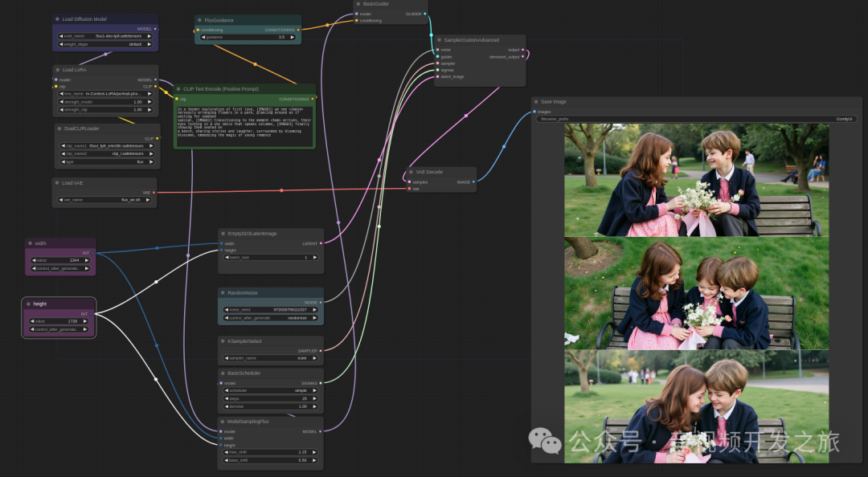Open the top output image of two children

point(696,180)
